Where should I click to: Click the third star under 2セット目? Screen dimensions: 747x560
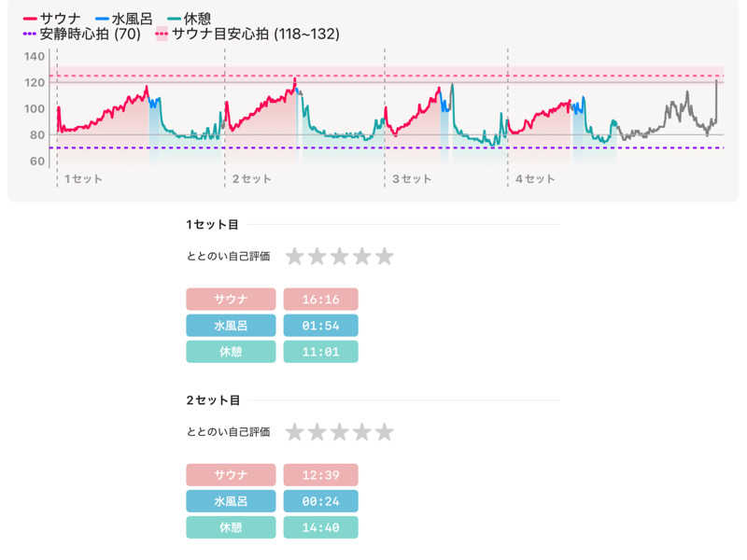pos(339,432)
